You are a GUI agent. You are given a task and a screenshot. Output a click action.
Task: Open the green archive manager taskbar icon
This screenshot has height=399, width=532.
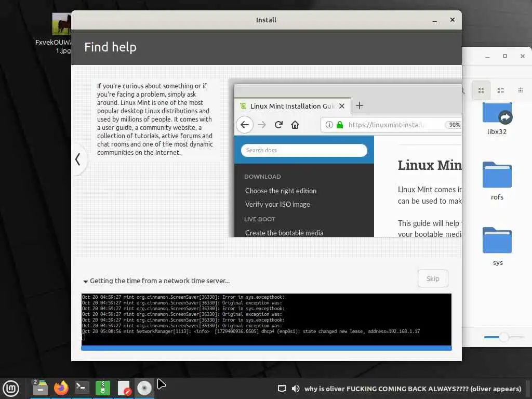coord(103,388)
